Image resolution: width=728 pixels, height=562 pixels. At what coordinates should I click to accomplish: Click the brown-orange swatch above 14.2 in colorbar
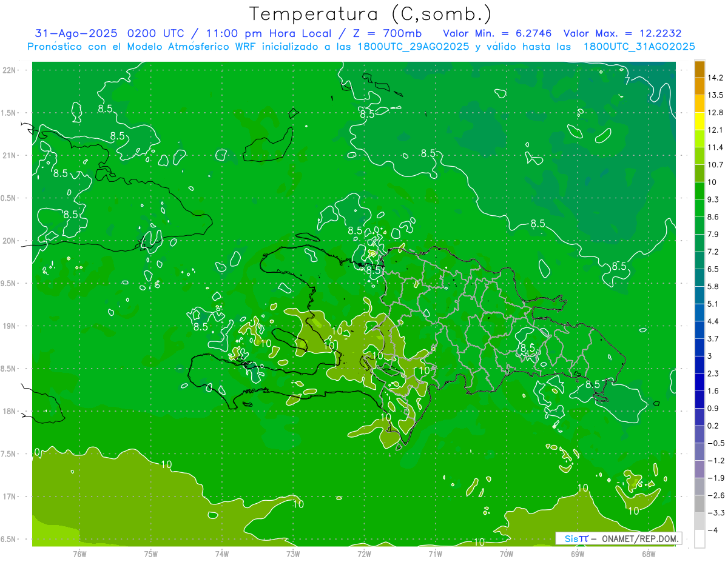(699, 69)
